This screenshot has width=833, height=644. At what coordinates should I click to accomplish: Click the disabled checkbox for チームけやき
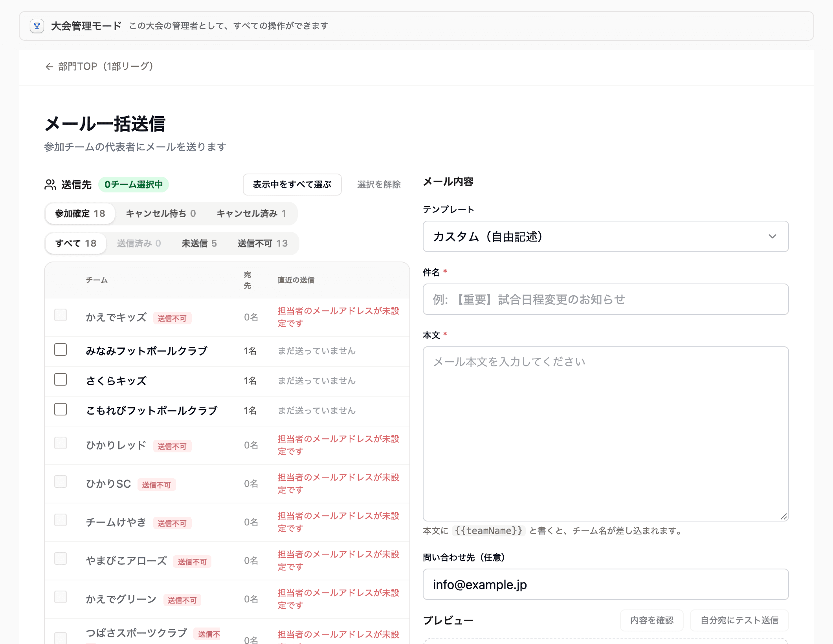click(x=61, y=520)
